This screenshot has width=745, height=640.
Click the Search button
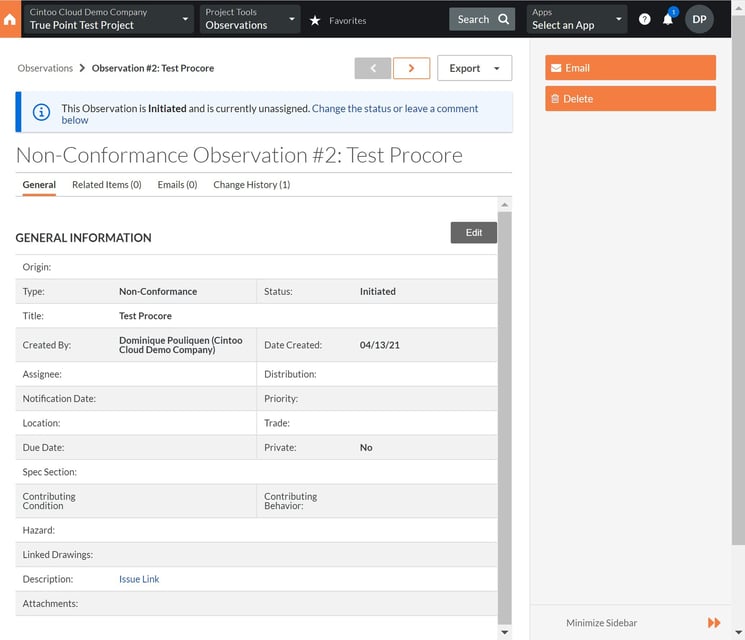point(482,19)
